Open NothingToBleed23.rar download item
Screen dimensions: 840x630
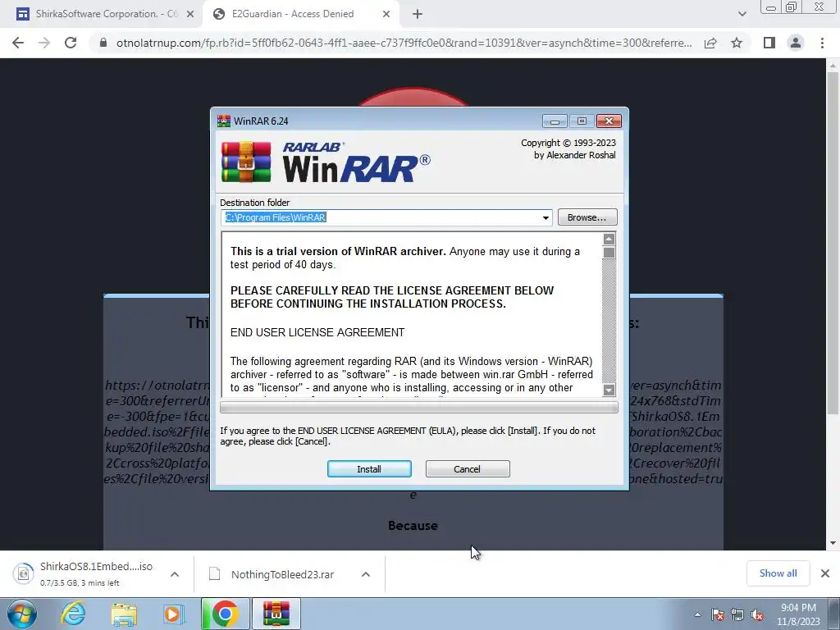click(x=272, y=574)
